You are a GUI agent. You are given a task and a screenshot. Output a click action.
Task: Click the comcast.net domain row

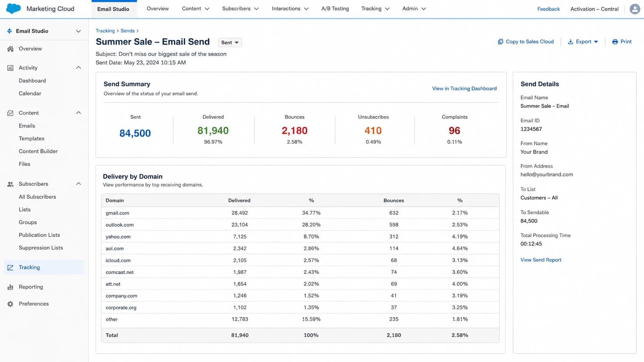pyautogui.click(x=300, y=272)
